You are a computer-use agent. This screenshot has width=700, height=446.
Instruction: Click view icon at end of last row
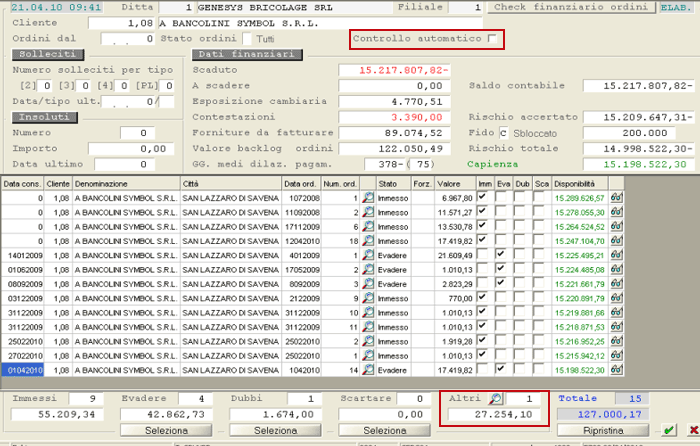[617, 369]
